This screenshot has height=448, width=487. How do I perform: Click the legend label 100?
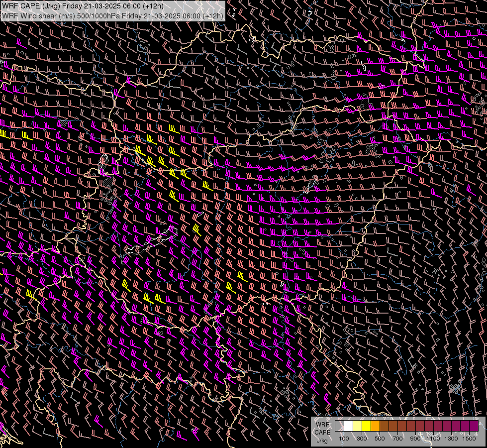[344, 439]
